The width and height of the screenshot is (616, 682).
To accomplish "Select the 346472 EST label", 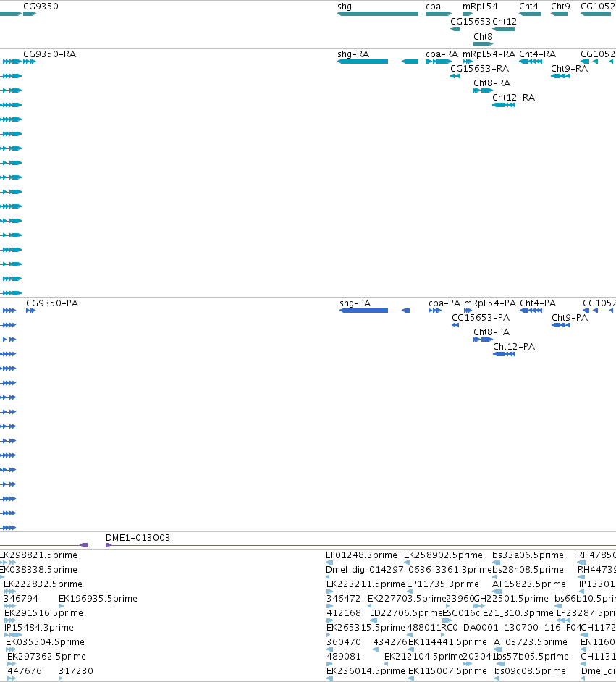I will point(343,599).
